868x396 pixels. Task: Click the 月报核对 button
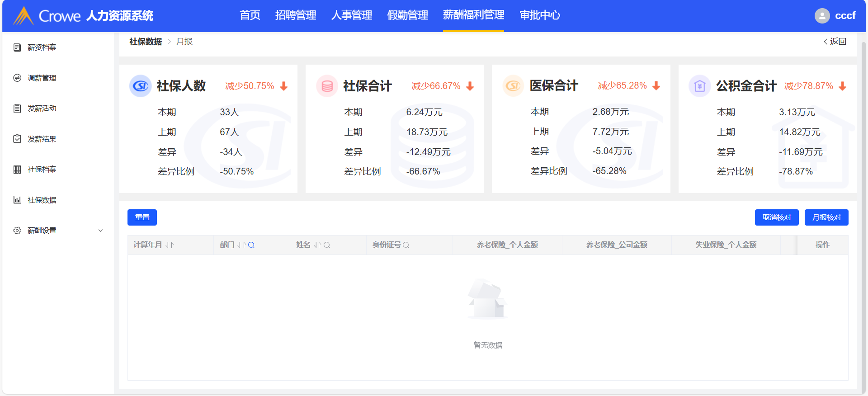tap(826, 217)
